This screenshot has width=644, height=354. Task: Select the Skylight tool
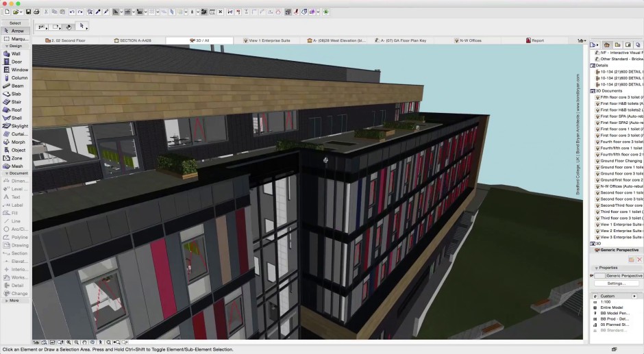tap(15, 126)
